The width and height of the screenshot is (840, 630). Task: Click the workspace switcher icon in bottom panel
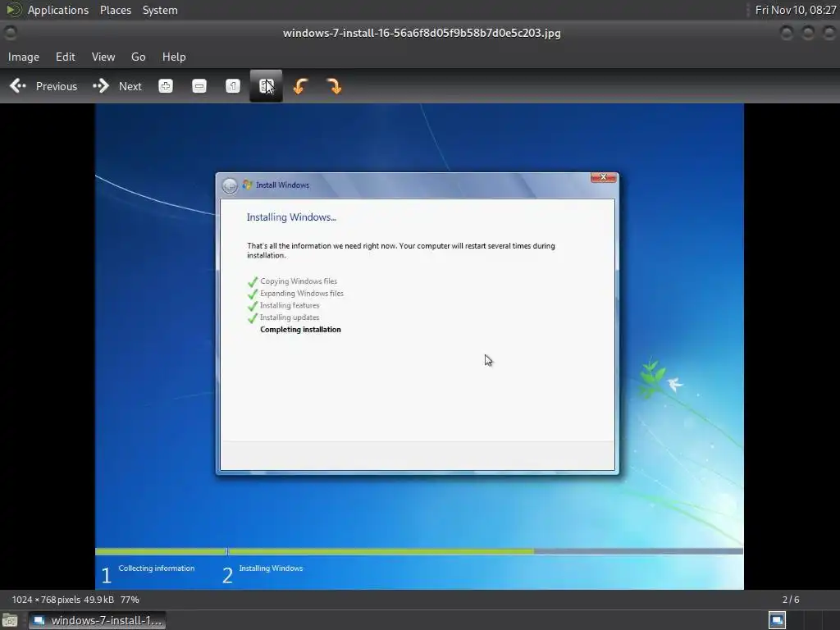click(x=778, y=620)
